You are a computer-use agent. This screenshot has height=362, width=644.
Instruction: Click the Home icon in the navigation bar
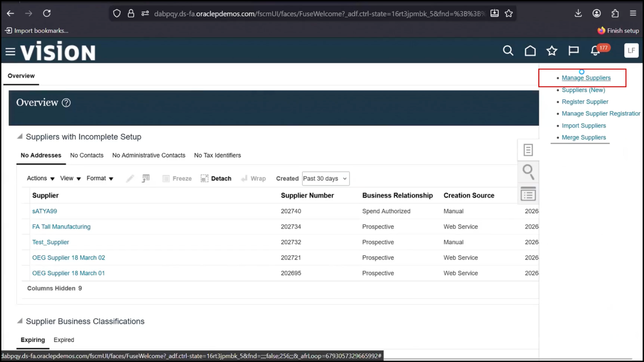[530, 51]
